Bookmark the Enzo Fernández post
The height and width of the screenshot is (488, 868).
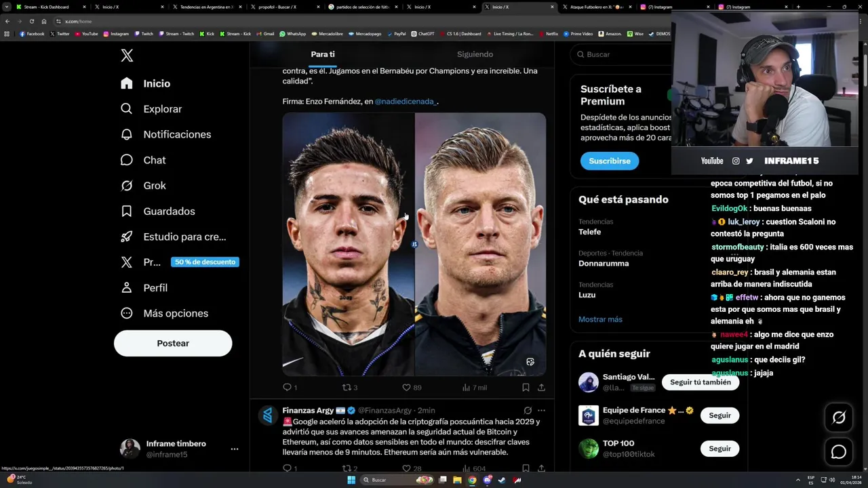pos(526,388)
